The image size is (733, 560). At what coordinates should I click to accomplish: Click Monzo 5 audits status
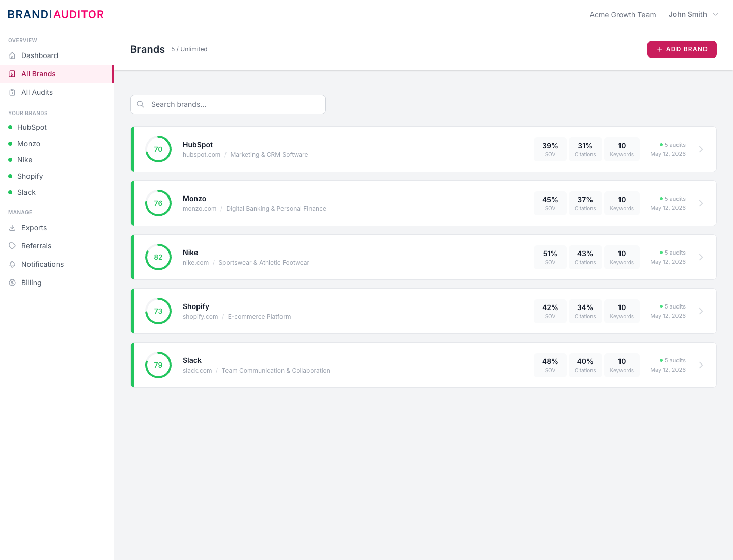point(672,199)
